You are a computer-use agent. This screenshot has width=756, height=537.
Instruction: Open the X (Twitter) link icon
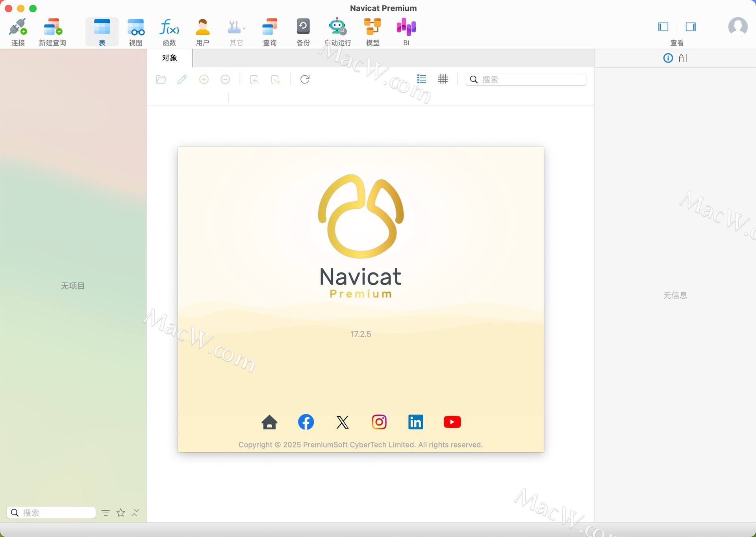[343, 422]
